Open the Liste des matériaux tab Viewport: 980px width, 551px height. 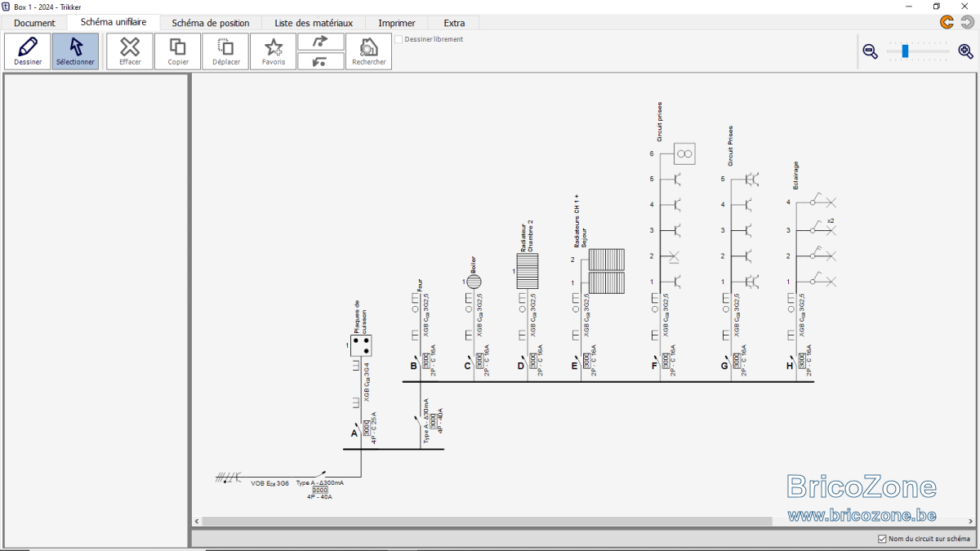(x=314, y=23)
